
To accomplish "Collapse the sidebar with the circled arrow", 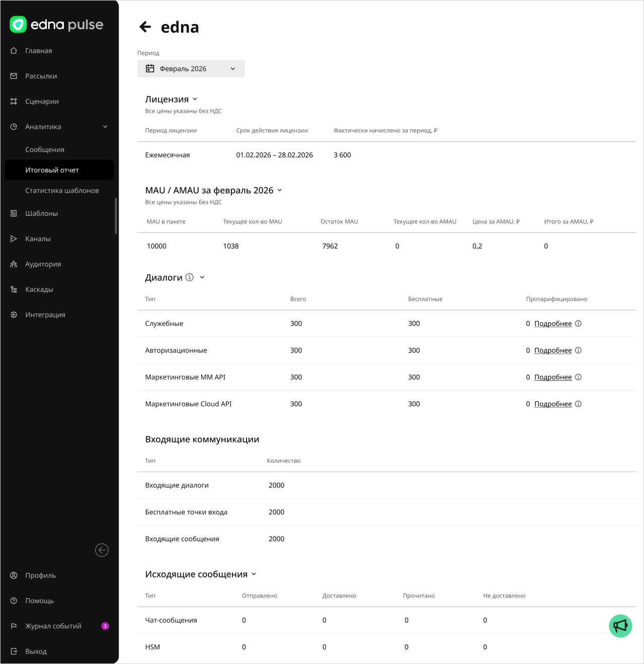I will tap(102, 550).
